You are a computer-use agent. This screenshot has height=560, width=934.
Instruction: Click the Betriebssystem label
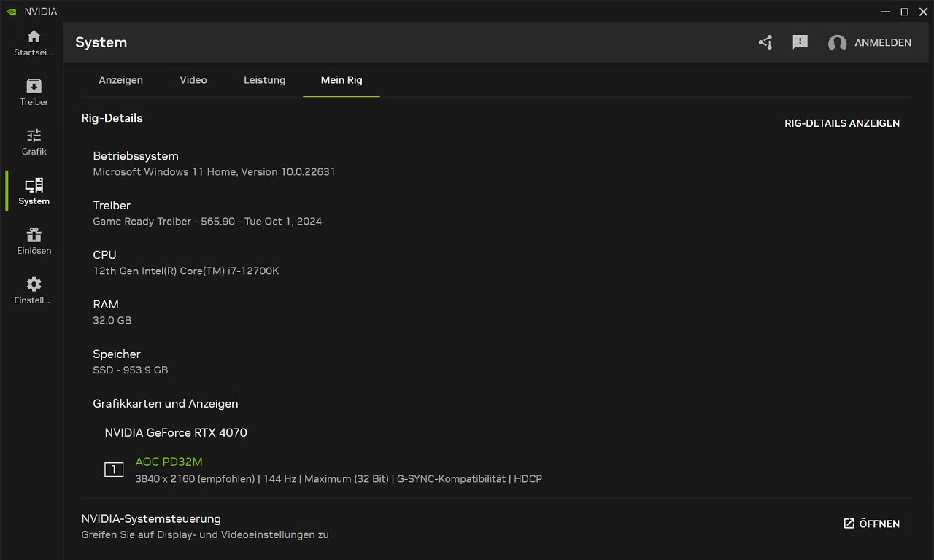[136, 155]
